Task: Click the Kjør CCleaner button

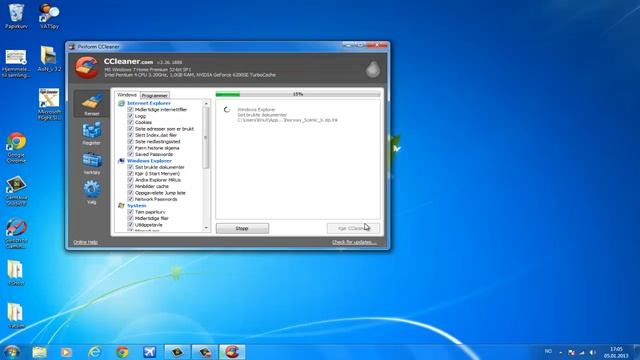Action: pos(353,228)
